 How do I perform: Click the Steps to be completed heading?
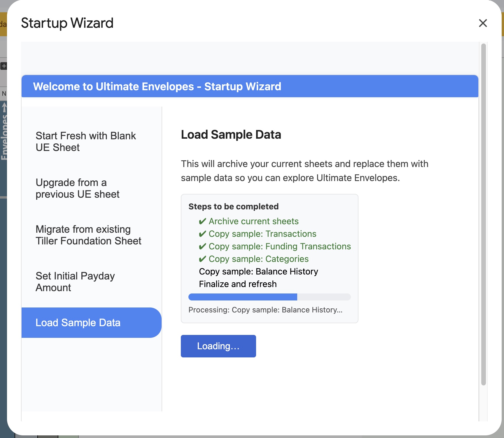(x=233, y=206)
